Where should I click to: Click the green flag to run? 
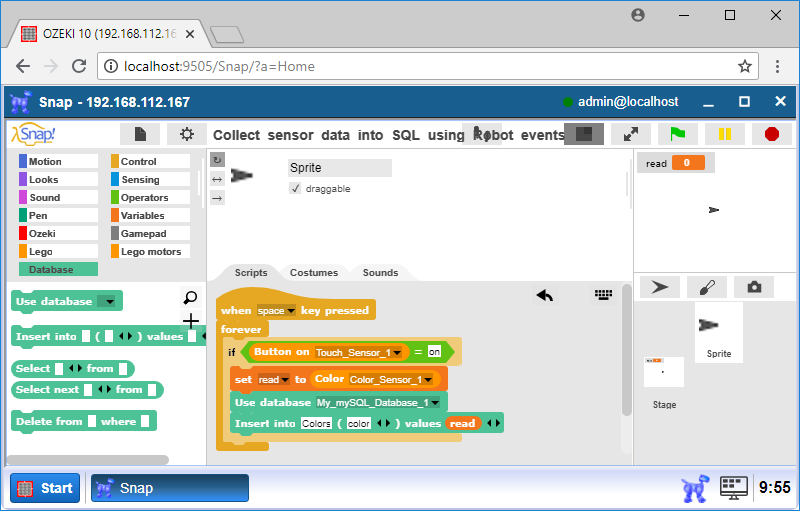point(678,134)
